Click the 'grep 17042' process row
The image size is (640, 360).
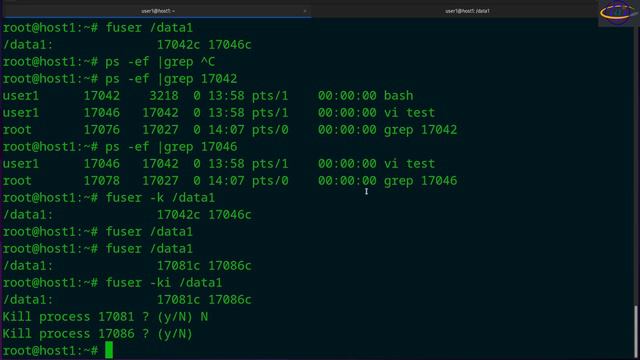tap(230, 130)
